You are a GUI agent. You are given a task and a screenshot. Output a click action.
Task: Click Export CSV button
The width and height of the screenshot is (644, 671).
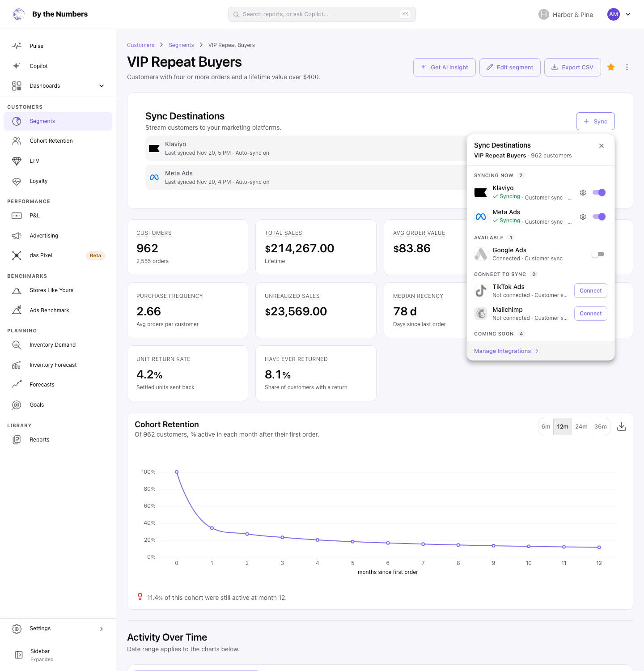[572, 67]
